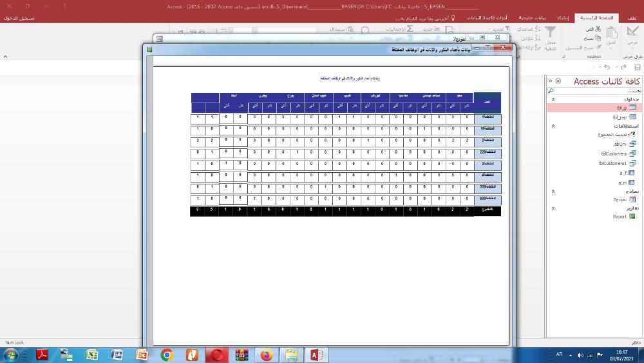Collapse the Reports group in navigation pane
The width and height of the screenshot is (644, 363).
click(553, 208)
